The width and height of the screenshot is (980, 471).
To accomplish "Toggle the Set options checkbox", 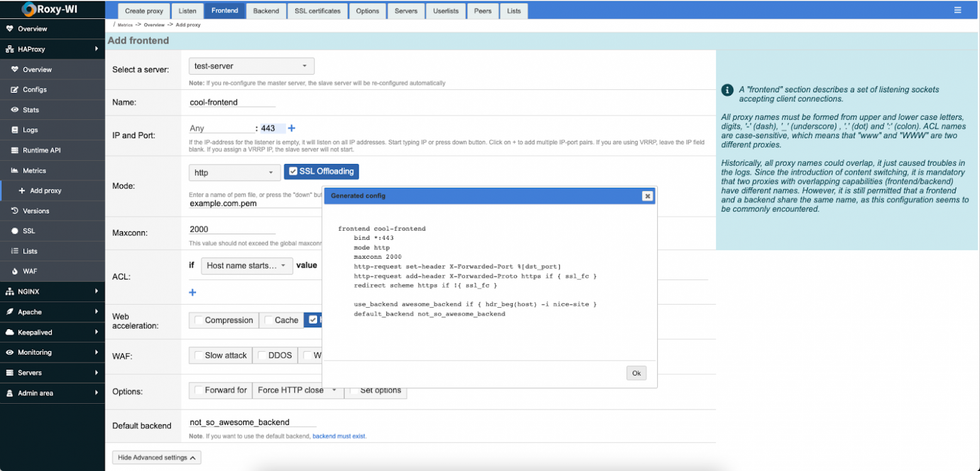I will [x=354, y=391].
